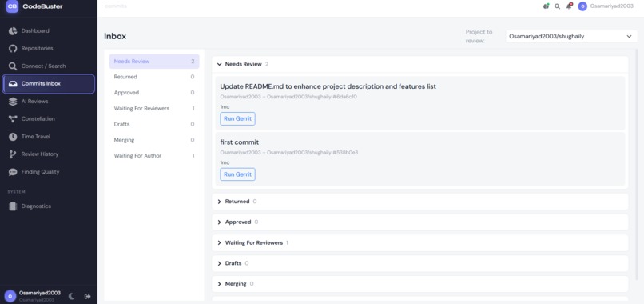Click the status icon left of top search
The height and width of the screenshot is (304, 644).
tap(546, 6)
